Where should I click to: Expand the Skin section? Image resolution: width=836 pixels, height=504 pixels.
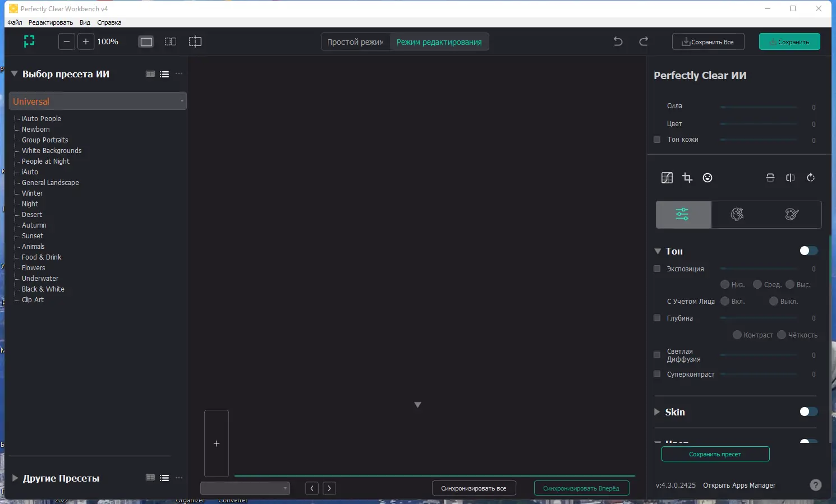[657, 411]
